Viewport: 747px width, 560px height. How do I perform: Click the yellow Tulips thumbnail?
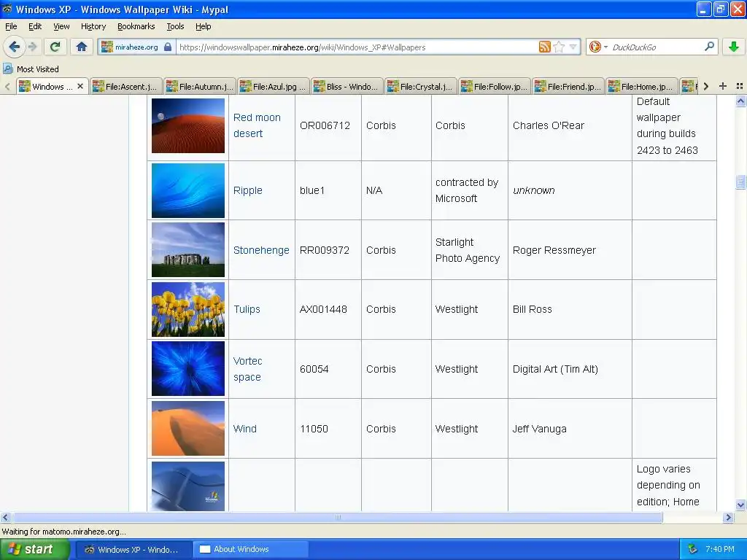[x=188, y=309]
